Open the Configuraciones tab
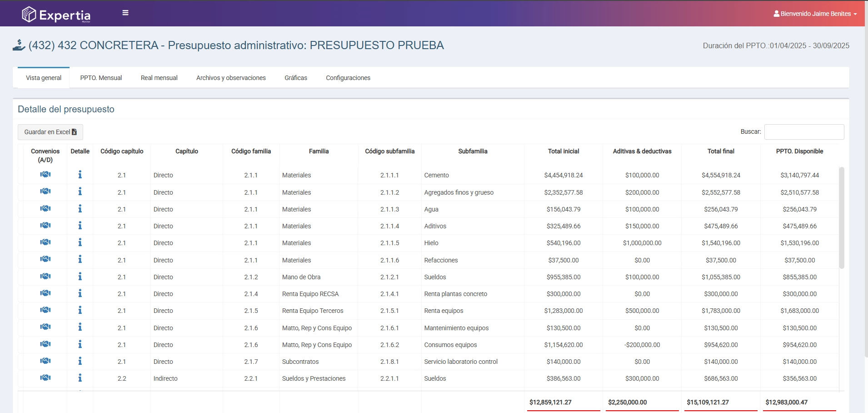 pos(348,78)
